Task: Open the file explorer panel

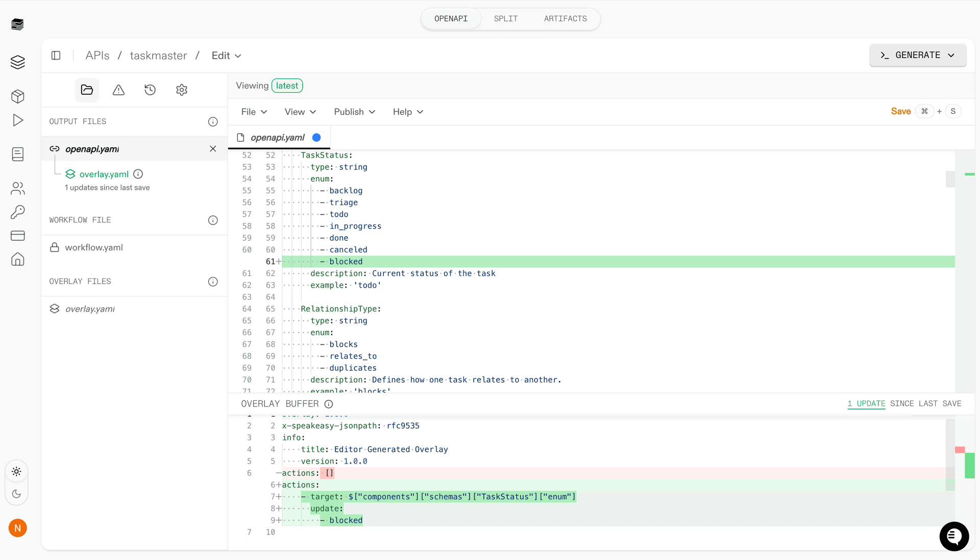Action: (x=87, y=90)
